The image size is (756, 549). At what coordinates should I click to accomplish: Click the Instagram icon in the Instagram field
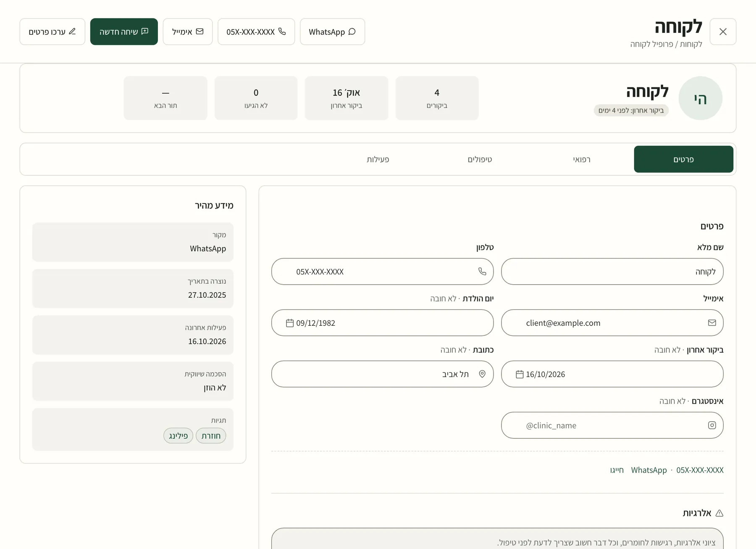(712, 425)
